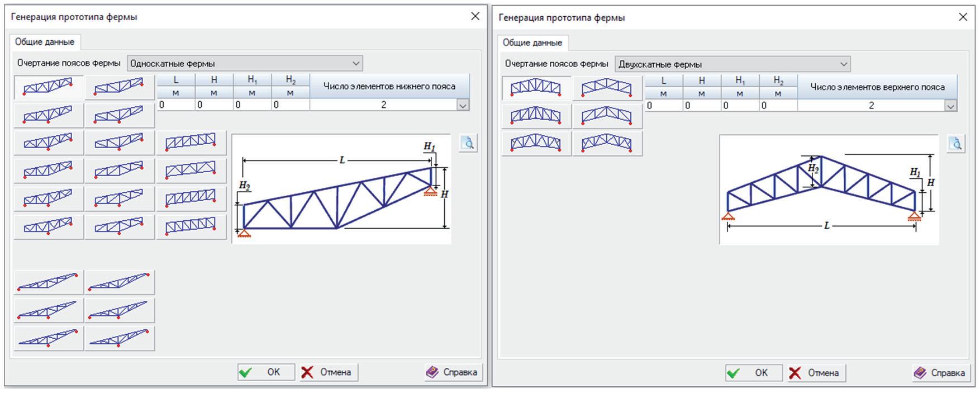Select the top truss icon in third column
This screenshot has height=393, width=980.
pyautogui.click(x=191, y=143)
